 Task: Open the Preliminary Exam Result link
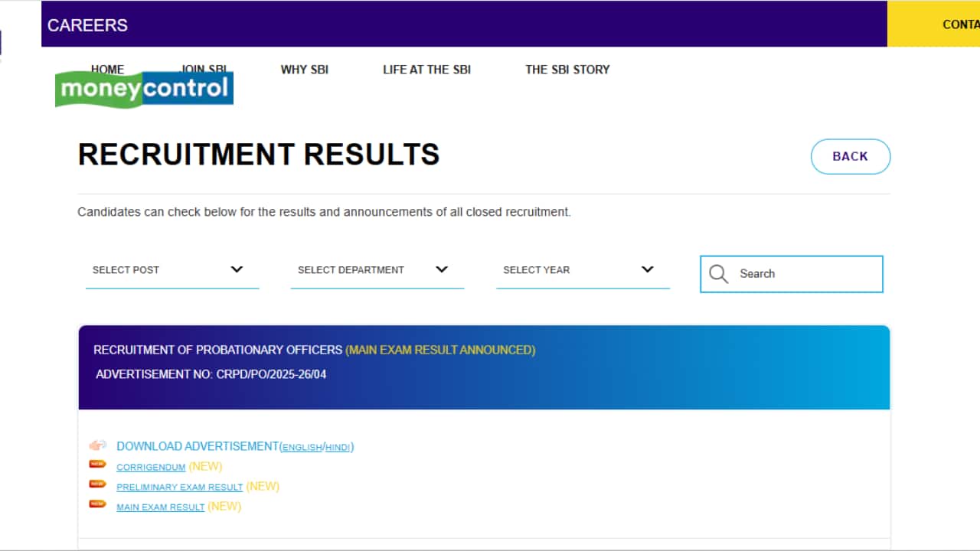(x=180, y=487)
